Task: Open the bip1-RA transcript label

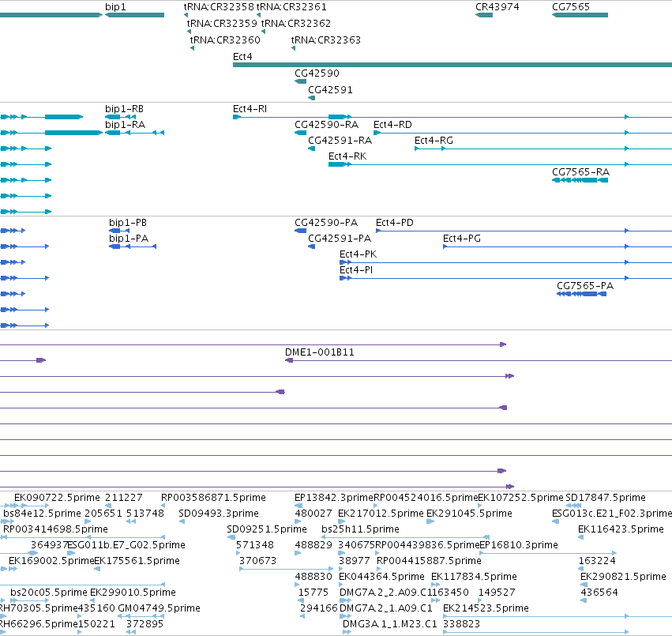Action: (x=125, y=125)
